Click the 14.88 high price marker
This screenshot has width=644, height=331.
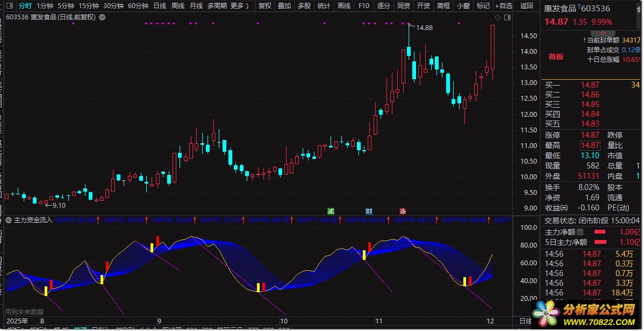pyautogui.click(x=424, y=27)
